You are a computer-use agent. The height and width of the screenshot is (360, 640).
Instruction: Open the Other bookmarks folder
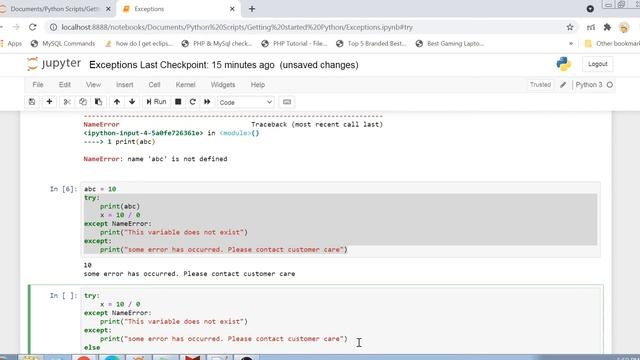pyautogui.click(x=612, y=44)
